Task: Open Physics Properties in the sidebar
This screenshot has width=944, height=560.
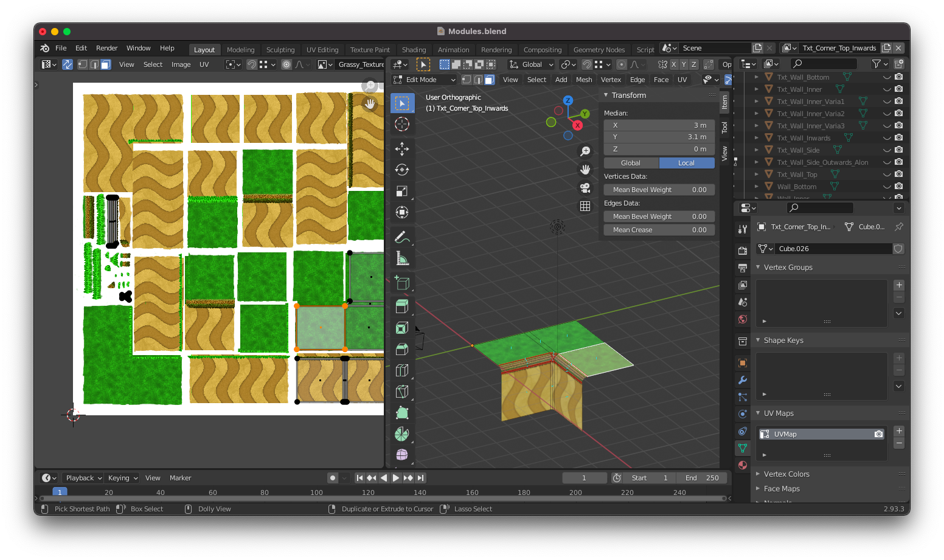Action: tap(742, 414)
